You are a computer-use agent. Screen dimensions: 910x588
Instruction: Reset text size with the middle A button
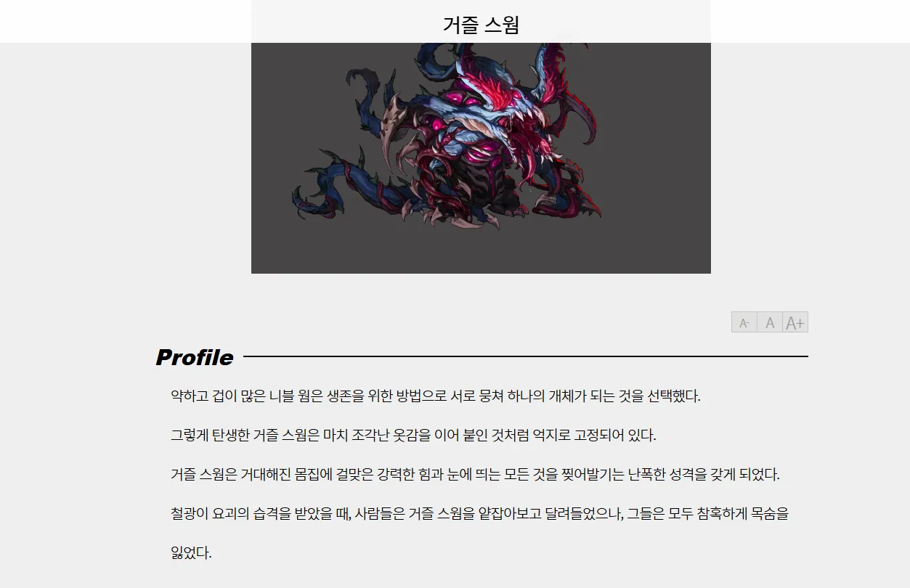click(770, 322)
